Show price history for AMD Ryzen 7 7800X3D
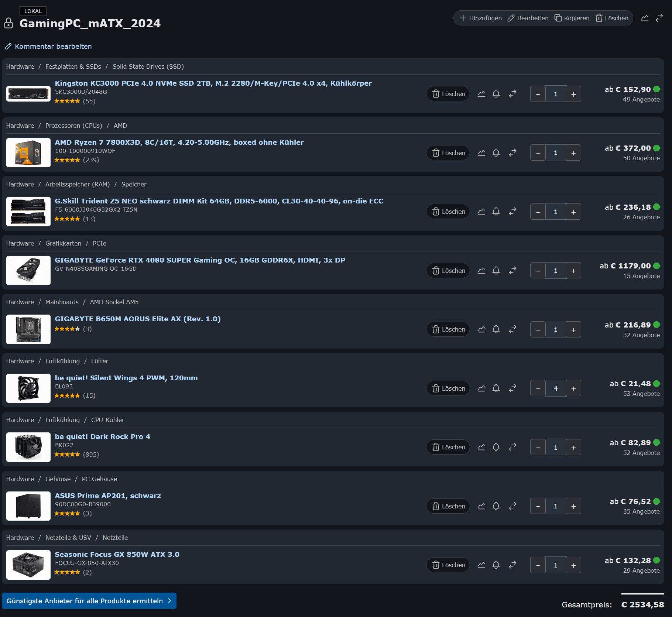The height and width of the screenshot is (617, 672). [x=481, y=153]
